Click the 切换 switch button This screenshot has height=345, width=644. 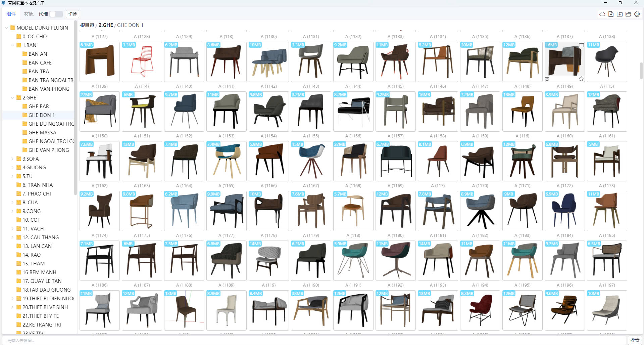pyautogui.click(x=72, y=14)
